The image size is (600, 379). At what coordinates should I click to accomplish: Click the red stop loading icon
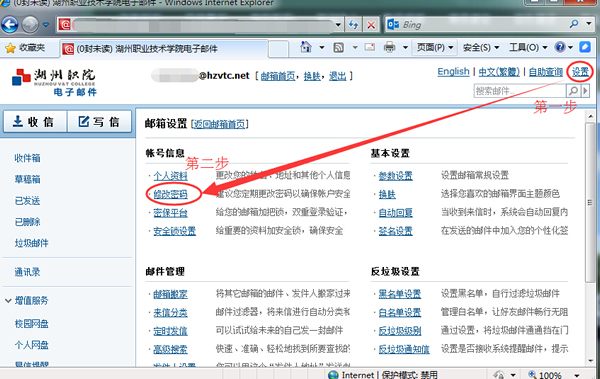click(371, 25)
